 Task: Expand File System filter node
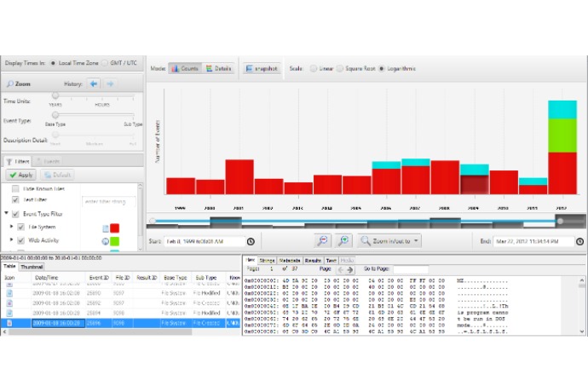tap(11, 226)
